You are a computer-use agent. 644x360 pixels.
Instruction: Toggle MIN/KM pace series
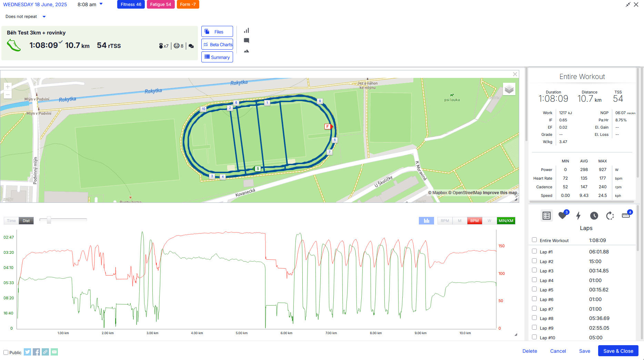506,221
